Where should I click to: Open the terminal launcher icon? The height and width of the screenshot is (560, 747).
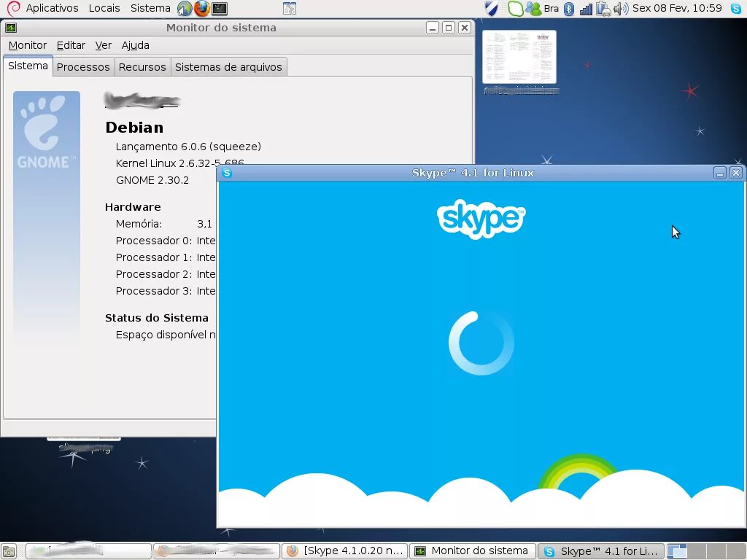[x=220, y=8]
